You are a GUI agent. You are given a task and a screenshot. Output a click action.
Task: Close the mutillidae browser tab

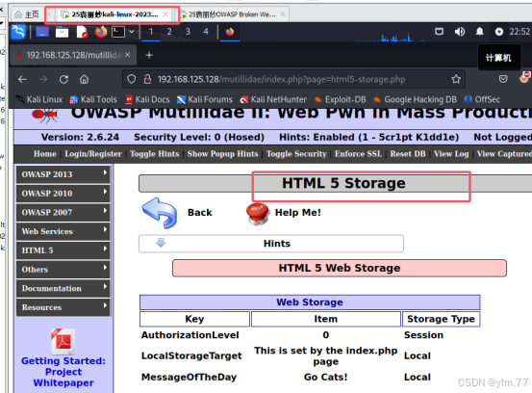(127, 55)
